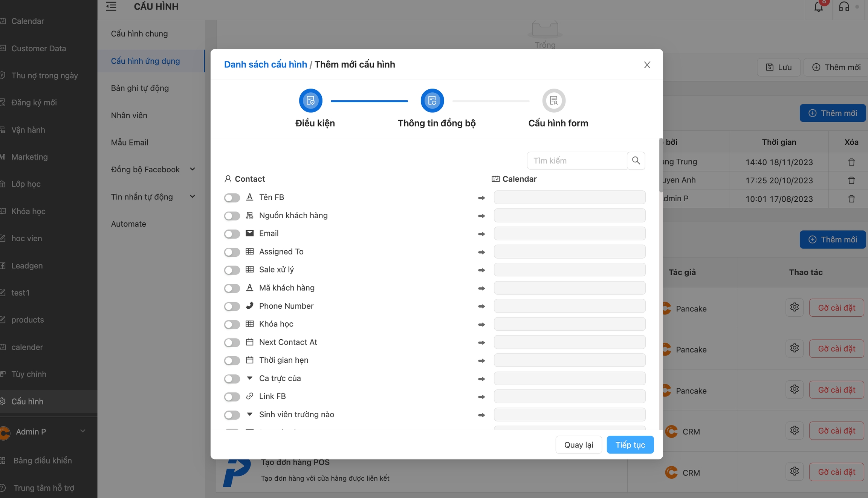Enable the Tên FB toggle
The image size is (868, 498).
[232, 198]
